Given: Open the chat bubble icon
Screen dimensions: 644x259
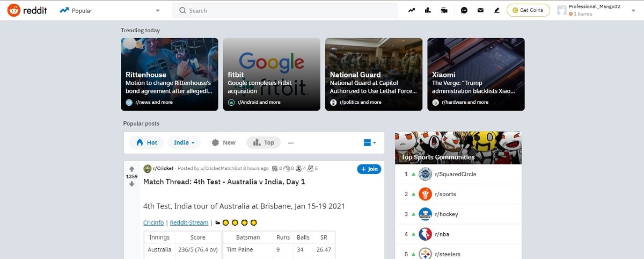Looking at the screenshot, I should point(464,10).
